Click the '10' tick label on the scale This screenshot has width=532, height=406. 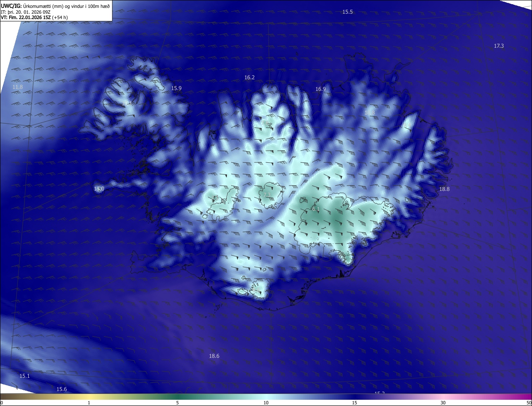pyautogui.click(x=266, y=403)
